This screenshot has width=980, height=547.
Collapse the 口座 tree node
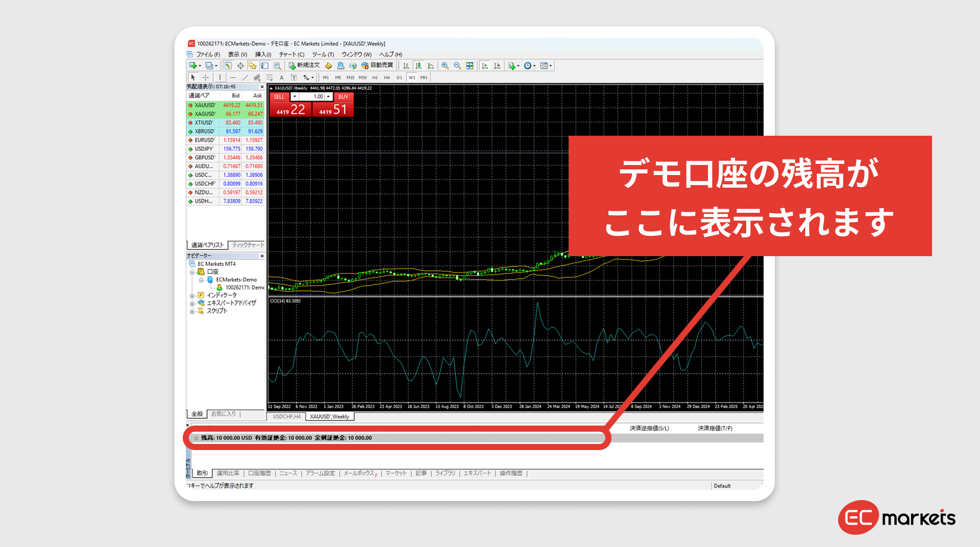[x=192, y=272]
